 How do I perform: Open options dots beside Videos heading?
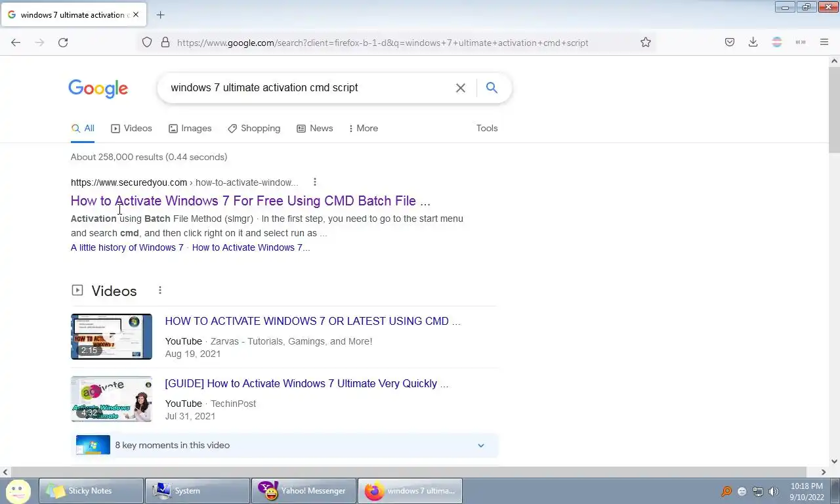tap(159, 290)
